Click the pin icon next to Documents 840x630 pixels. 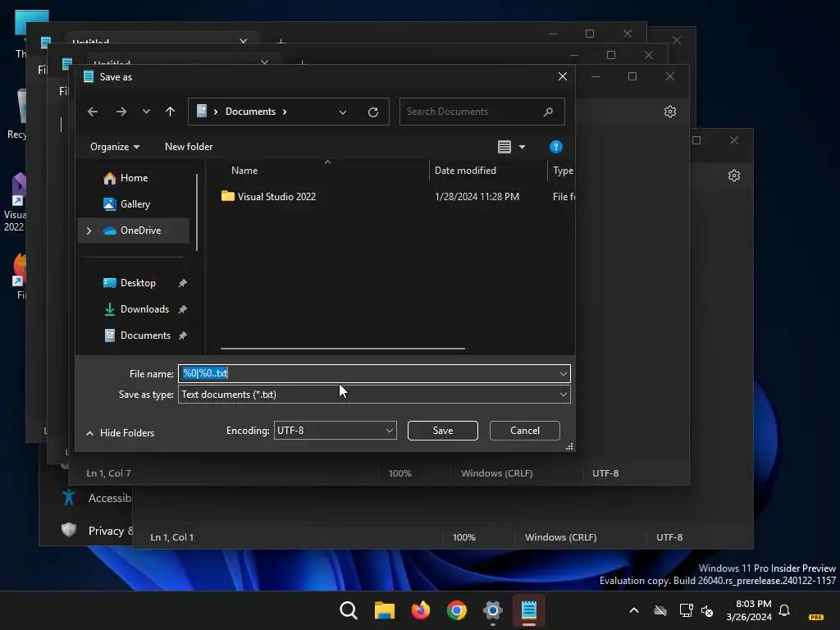pyautogui.click(x=182, y=336)
